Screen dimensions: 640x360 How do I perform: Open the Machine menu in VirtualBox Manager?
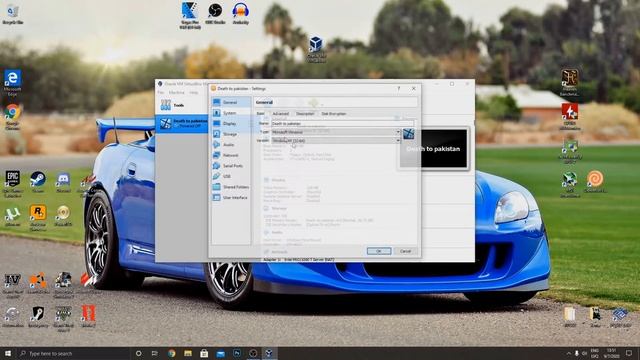pos(177,93)
